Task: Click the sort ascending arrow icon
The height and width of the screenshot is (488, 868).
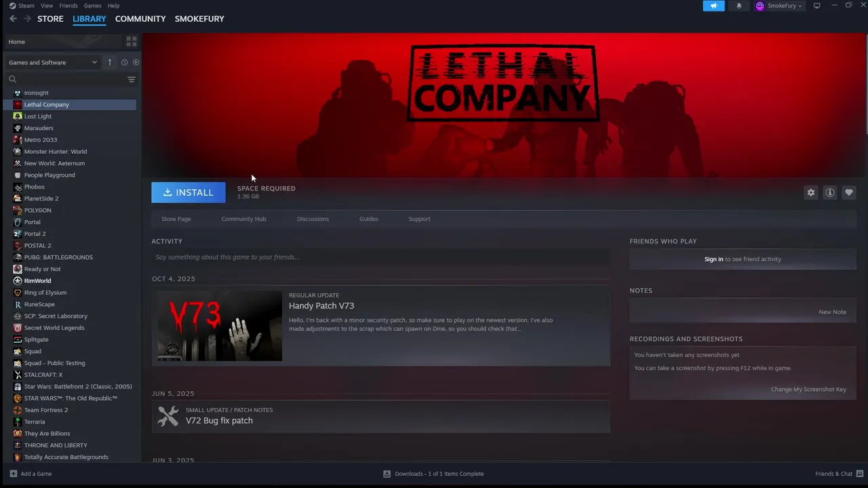Action: (x=109, y=62)
